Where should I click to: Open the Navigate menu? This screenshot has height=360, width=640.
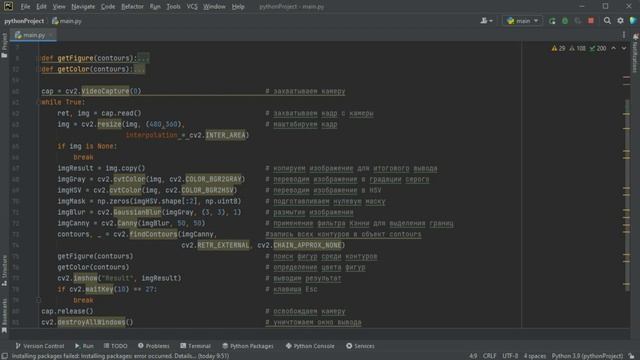pos(83,7)
